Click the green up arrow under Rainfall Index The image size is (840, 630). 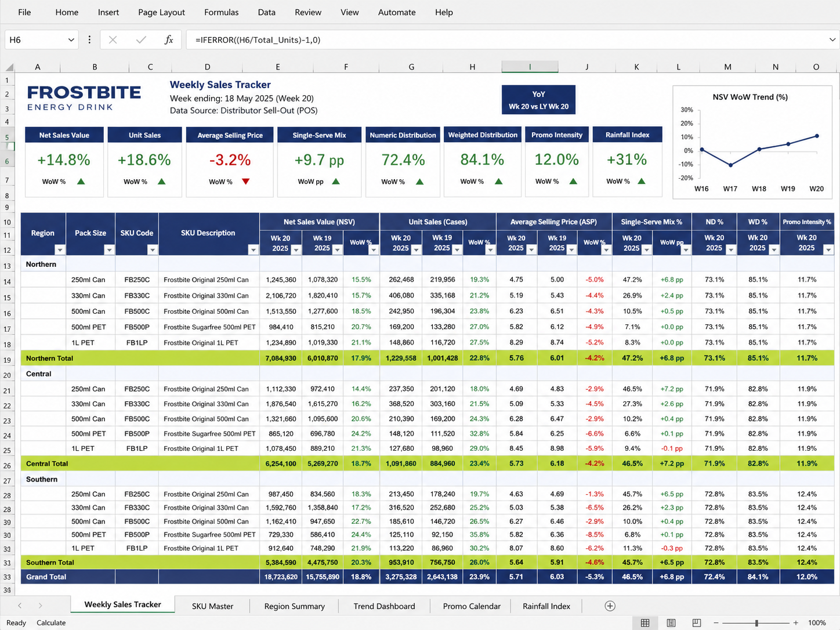642,182
